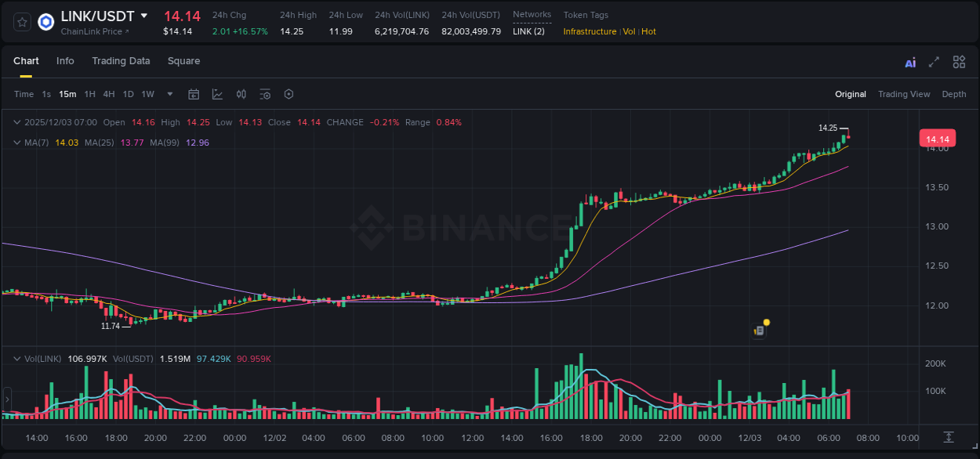Click the favorite star next to LINK/USDT
The width and height of the screenshot is (980, 459).
21,22
